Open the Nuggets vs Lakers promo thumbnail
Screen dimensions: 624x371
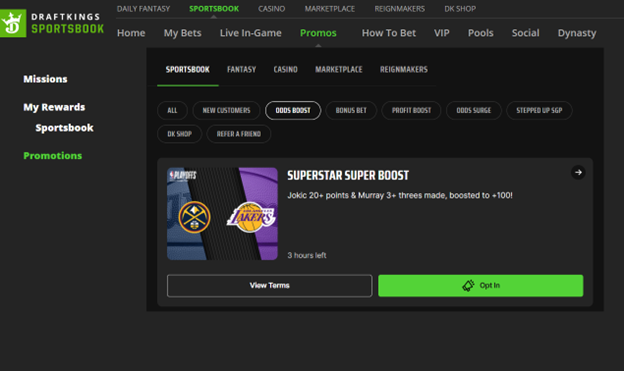tap(222, 214)
